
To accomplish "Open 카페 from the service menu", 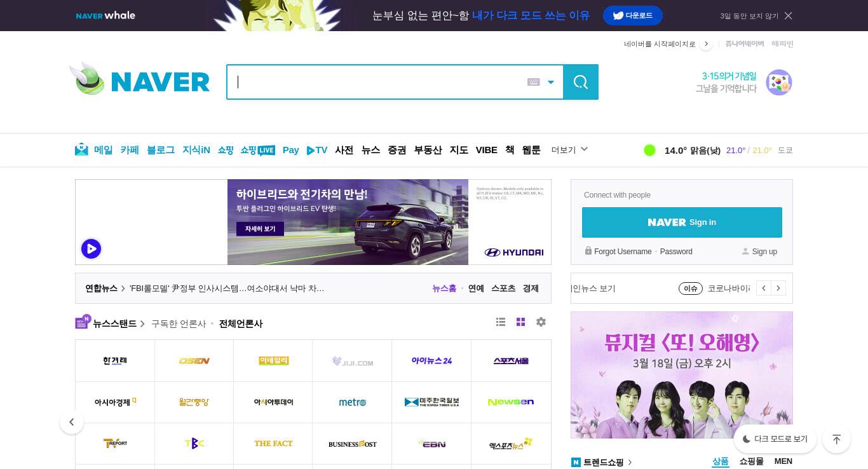I will coord(130,150).
